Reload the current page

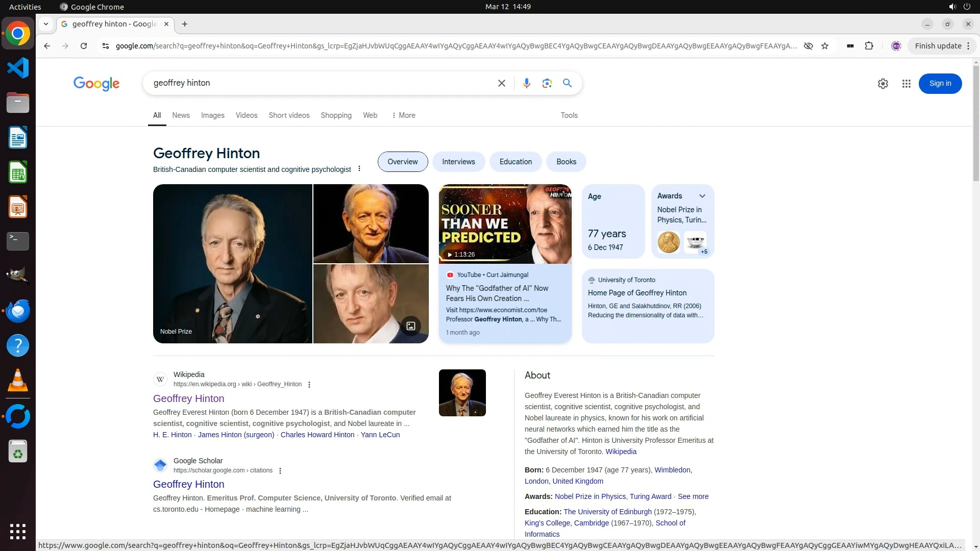pyautogui.click(x=84, y=46)
